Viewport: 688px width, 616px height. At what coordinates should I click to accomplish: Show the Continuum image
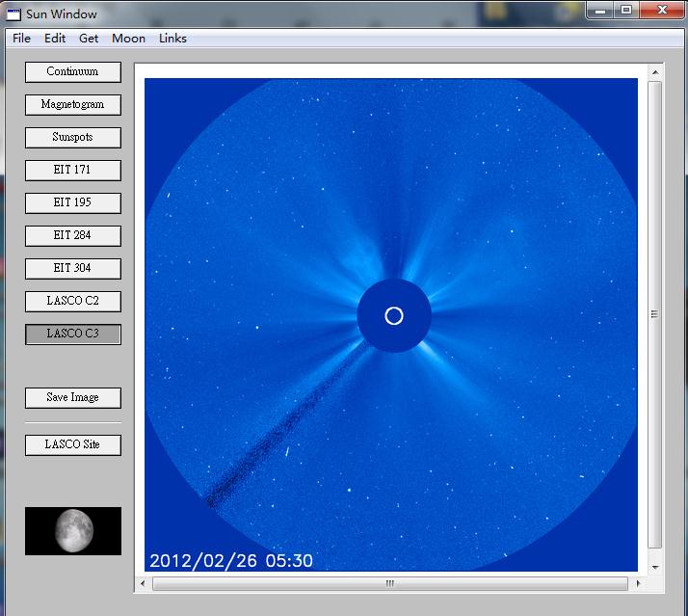[x=73, y=72]
